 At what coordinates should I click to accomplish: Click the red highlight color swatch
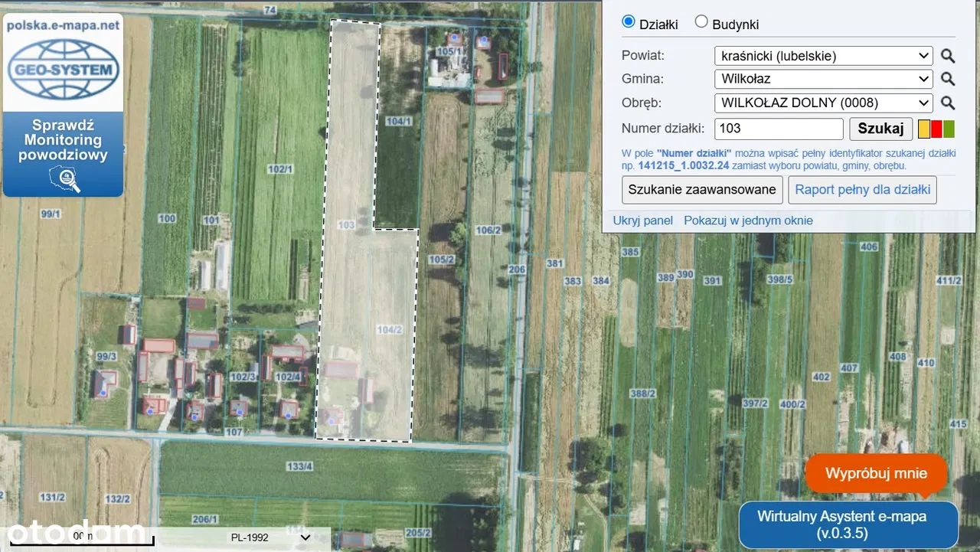coord(936,129)
